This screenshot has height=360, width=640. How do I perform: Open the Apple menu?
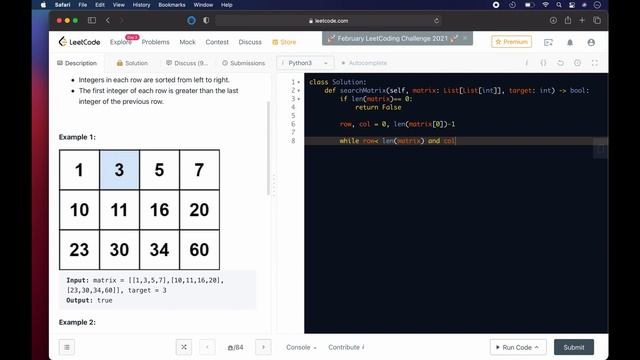point(44,5)
